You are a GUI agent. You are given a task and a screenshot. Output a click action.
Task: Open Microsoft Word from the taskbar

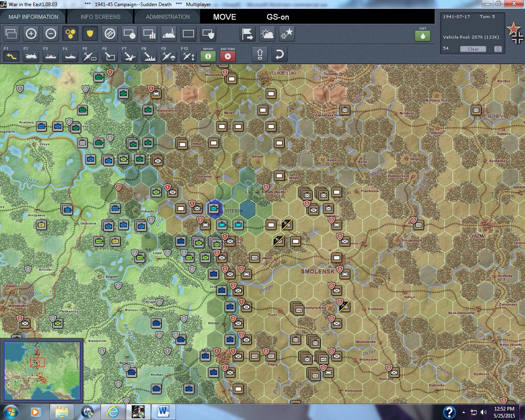point(163,412)
